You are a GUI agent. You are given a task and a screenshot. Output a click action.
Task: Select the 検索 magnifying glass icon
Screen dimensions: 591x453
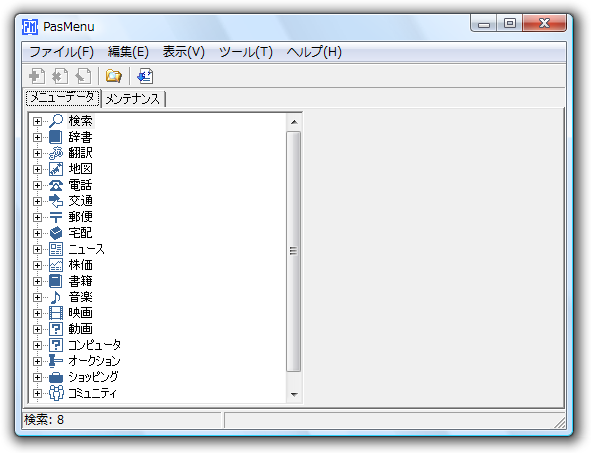point(56,121)
